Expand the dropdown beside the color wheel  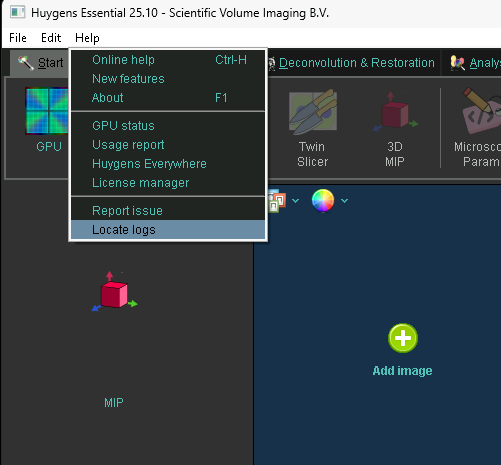344,201
